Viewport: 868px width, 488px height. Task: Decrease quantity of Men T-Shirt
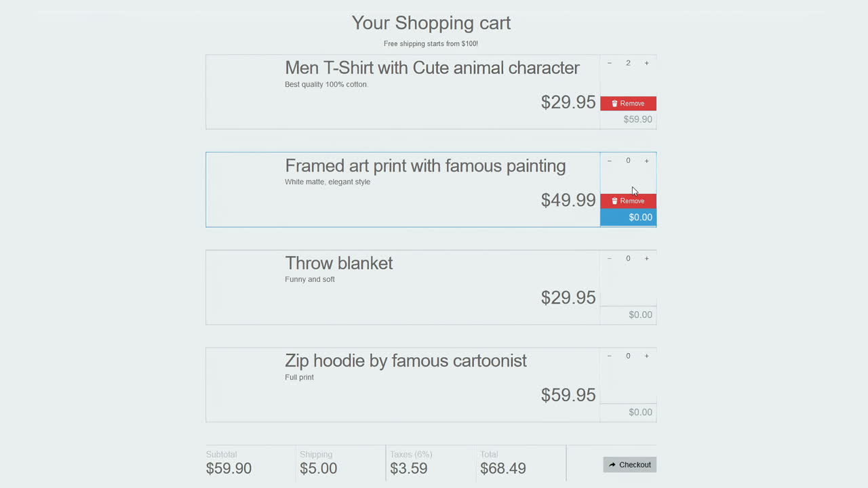[x=610, y=63]
